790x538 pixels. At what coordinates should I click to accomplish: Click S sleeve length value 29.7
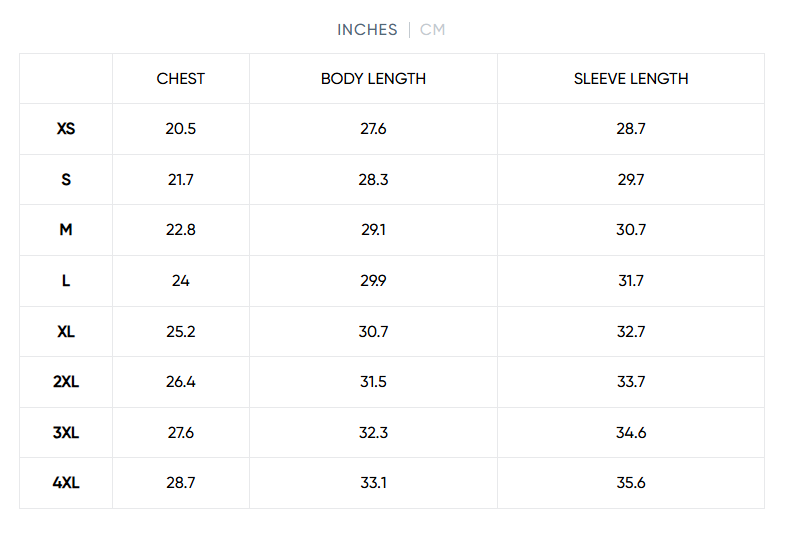tap(631, 180)
